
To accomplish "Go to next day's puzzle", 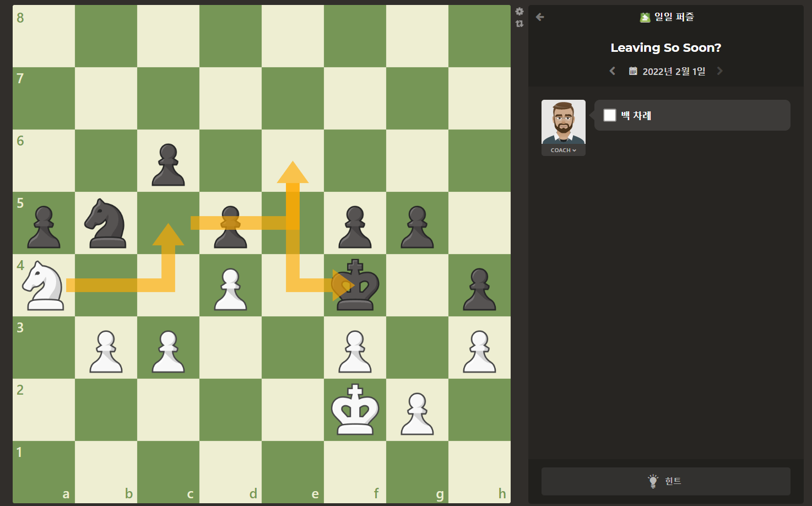I will click(x=719, y=71).
